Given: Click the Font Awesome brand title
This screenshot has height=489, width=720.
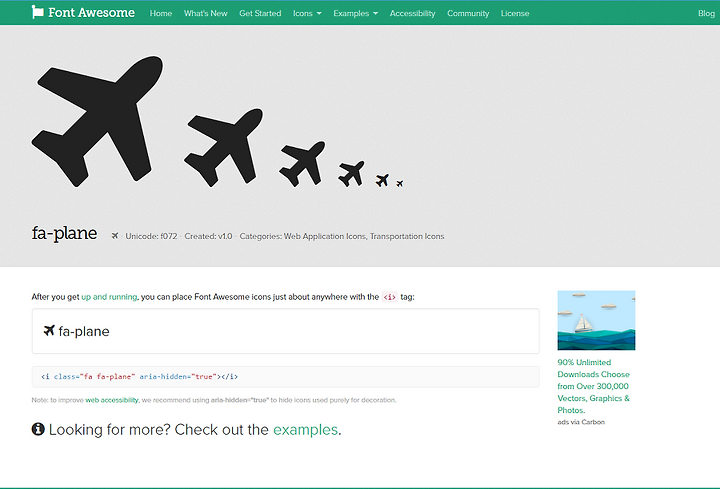Looking at the screenshot, I should [x=91, y=12].
